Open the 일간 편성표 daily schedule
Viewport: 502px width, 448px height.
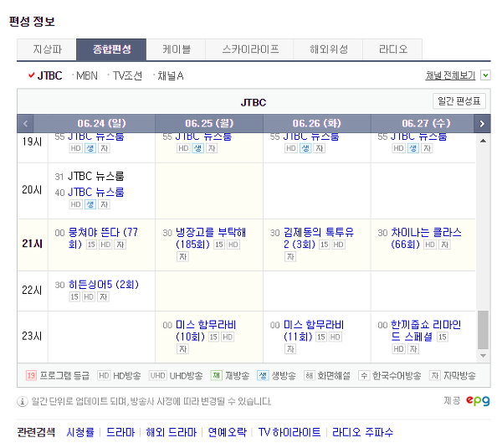[x=459, y=101]
